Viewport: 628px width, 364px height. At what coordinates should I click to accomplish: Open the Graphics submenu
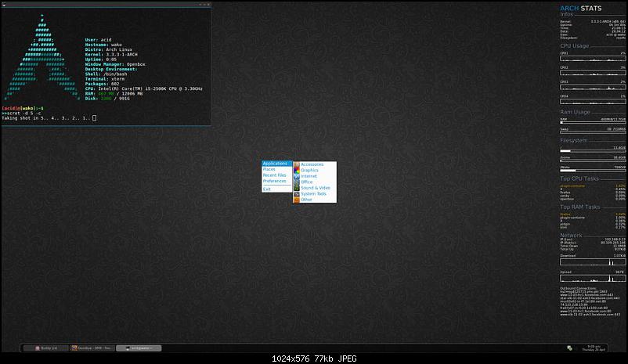click(315, 170)
